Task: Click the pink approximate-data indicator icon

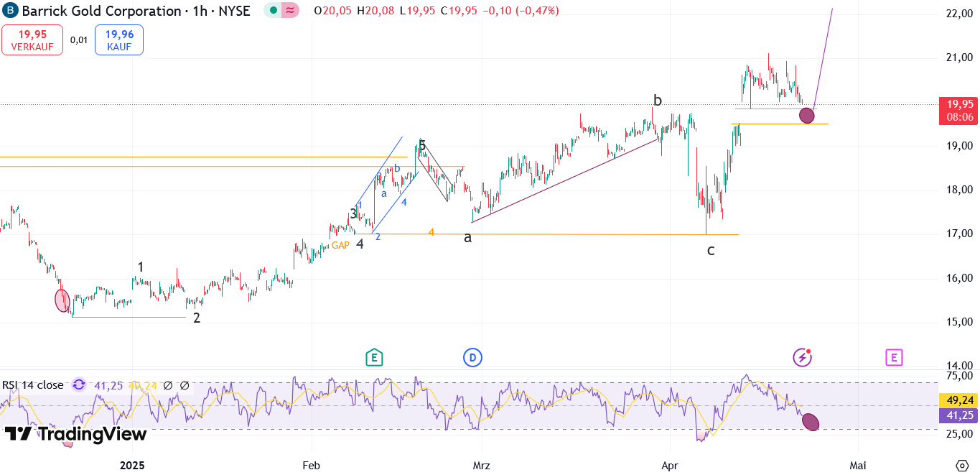Action: click(x=289, y=11)
